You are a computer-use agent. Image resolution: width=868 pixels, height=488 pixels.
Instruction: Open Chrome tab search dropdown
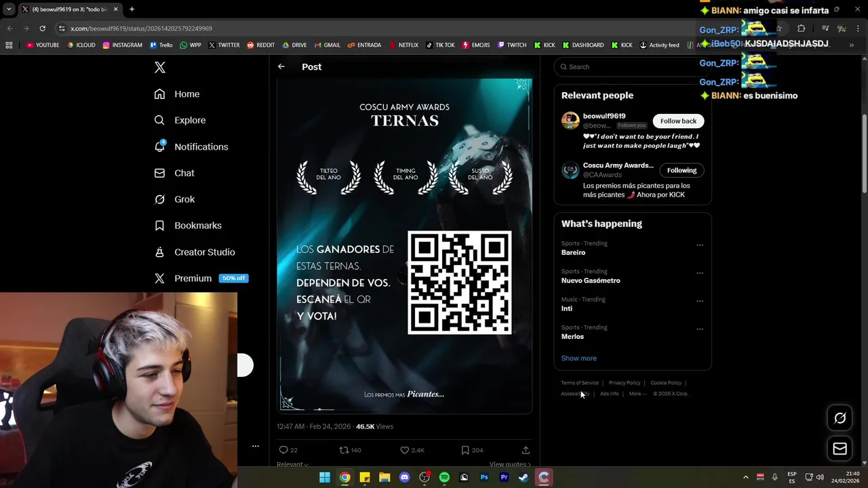click(x=9, y=9)
